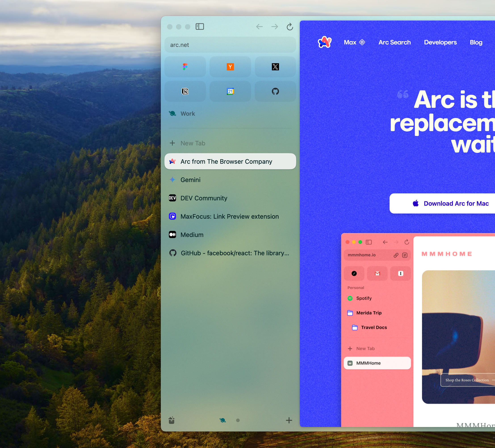Open the Blog navigation item
The width and height of the screenshot is (495, 448).
(476, 42)
